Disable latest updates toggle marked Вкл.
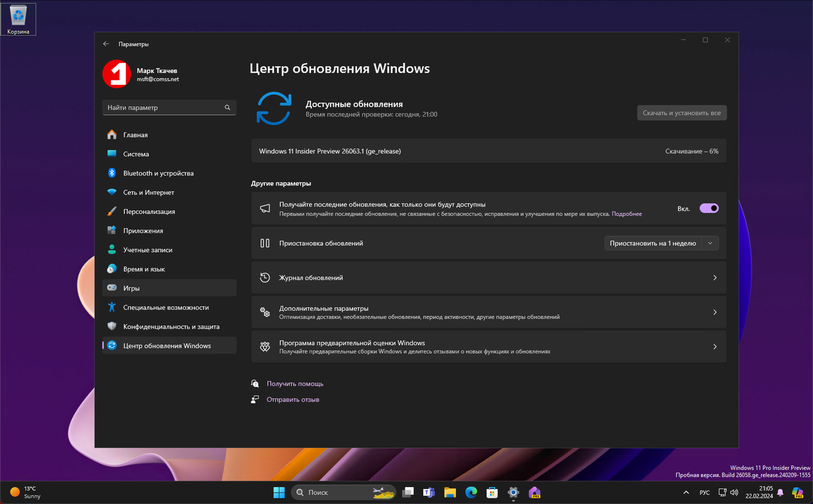813x504 pixels. pos(709,208)
